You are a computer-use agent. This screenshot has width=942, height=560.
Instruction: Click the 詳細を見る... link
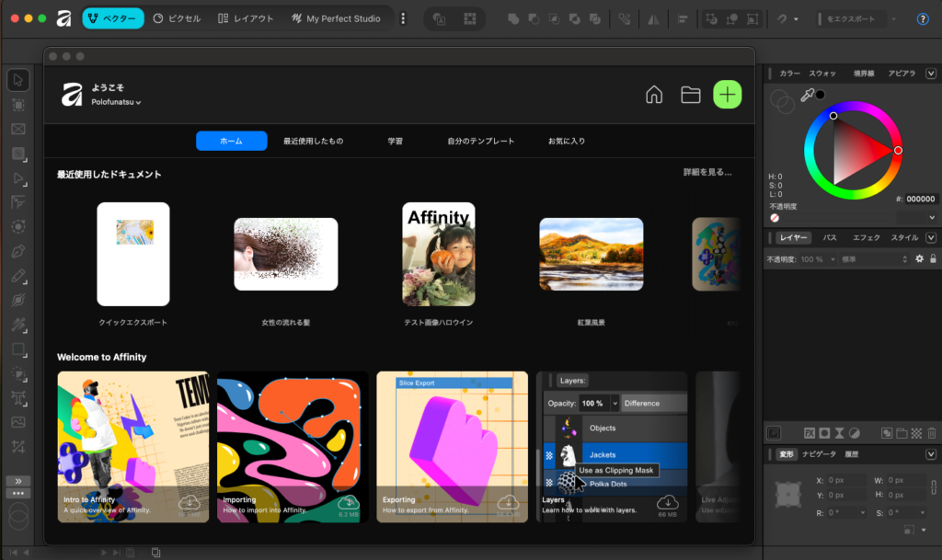[x=706, y=172]
